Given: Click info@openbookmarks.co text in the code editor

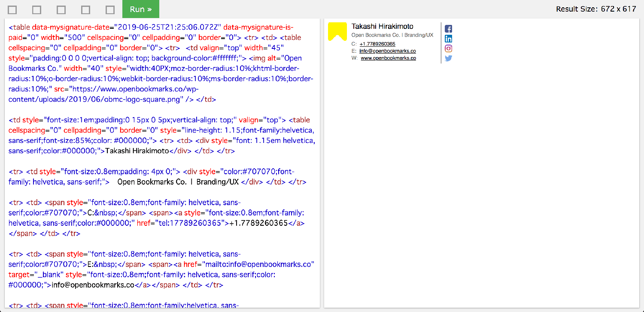Looking at the screenshot, I should (93, 285).
